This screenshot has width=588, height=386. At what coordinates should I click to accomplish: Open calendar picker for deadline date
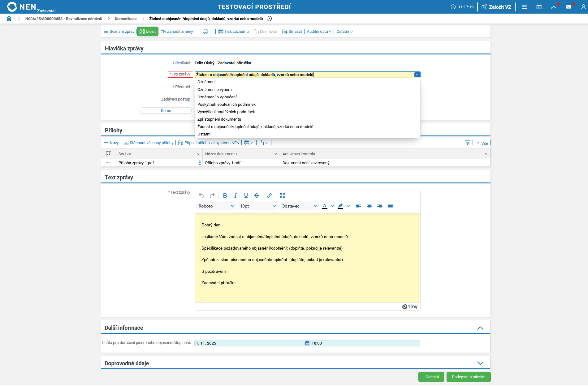[307, 343]
